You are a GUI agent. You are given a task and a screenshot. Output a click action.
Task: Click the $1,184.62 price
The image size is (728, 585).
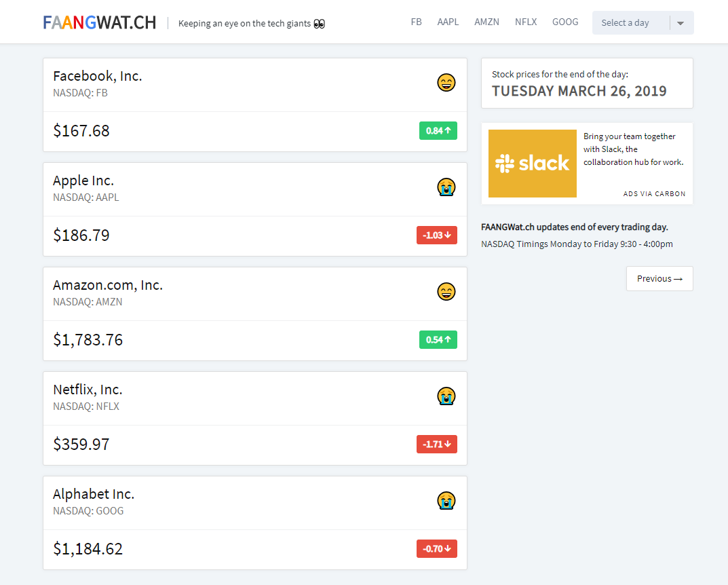tap(88, 549)
